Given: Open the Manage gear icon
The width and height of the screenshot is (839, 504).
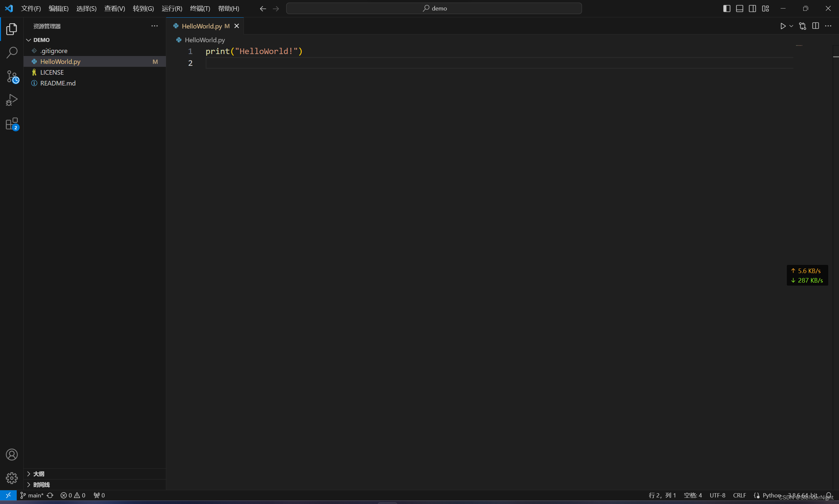Looking at the screenshot, I should click(x=11, y=478).
